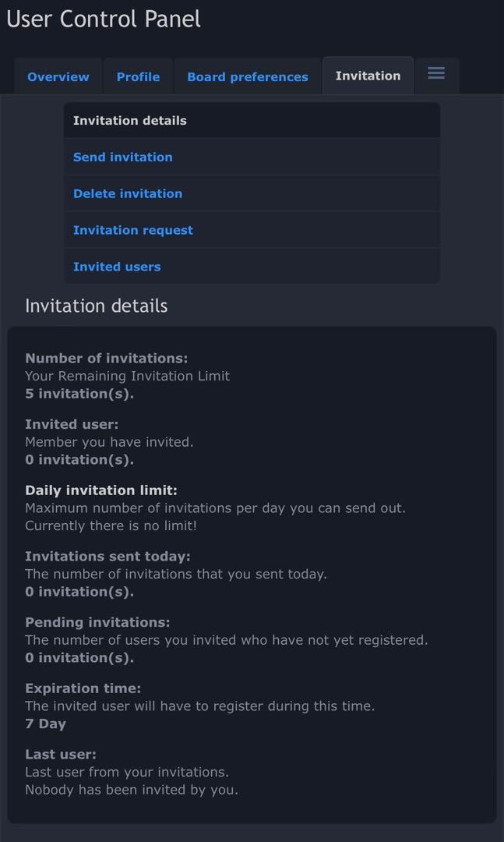Open the Invitation request page link
Screen dimensions: 504x842
coord(133,231)
